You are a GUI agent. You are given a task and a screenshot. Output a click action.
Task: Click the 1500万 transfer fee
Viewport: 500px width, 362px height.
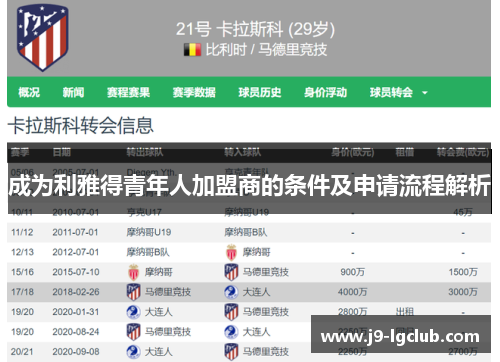pos(463,272)
